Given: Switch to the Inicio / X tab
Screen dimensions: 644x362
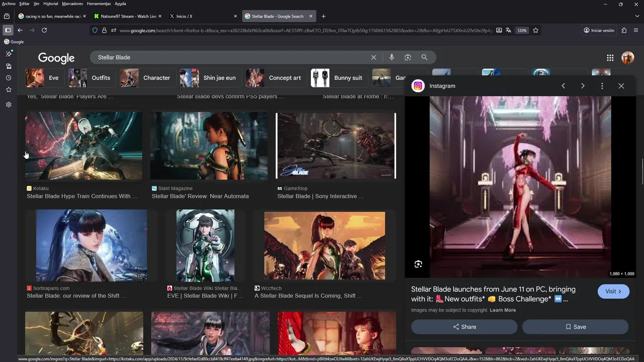Looking at the screenshot, I should pos(203,16).
